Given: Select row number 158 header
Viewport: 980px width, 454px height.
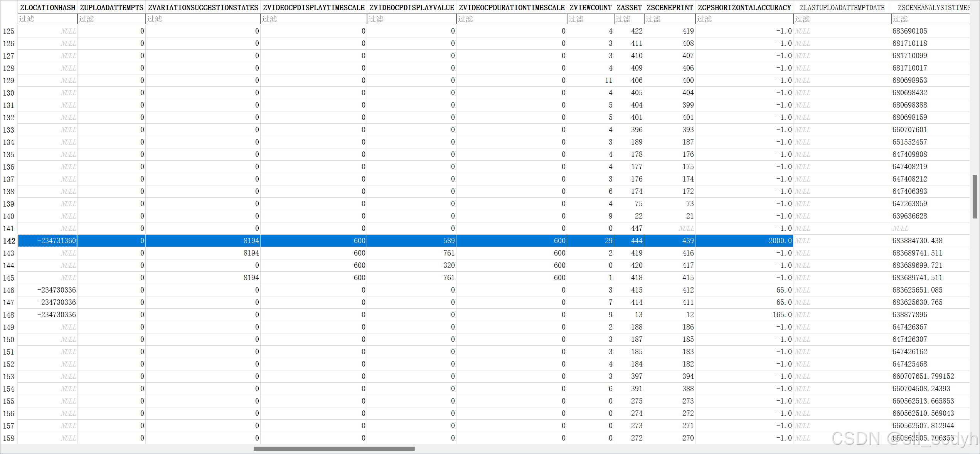Looking at the screenshot, I should coord(9,438).
